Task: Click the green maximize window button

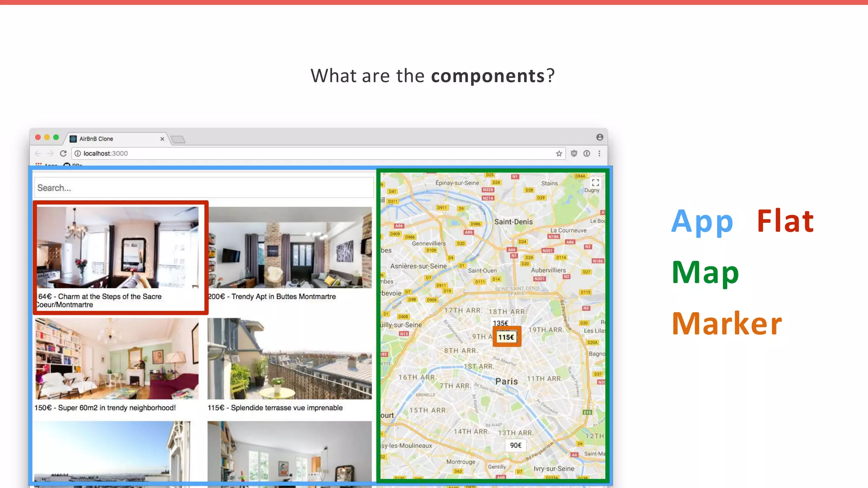Action: pyautogui.click(x=56, y=137)
